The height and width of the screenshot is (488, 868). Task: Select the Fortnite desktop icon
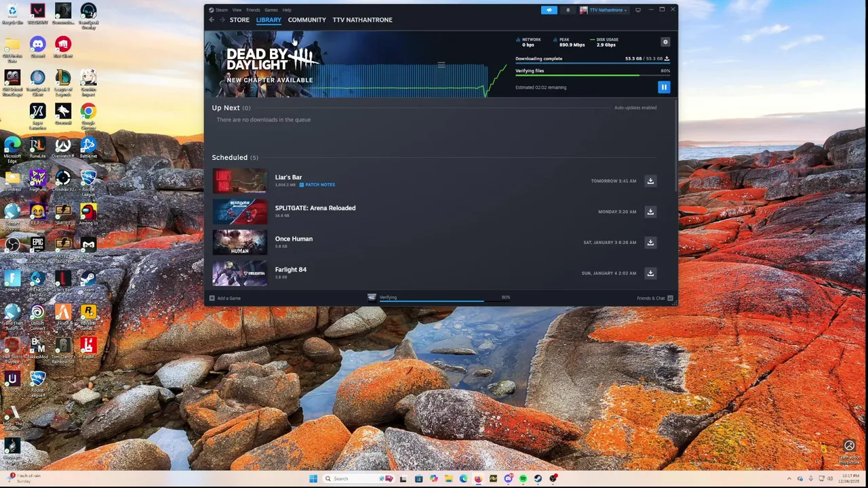coord(12,281)
